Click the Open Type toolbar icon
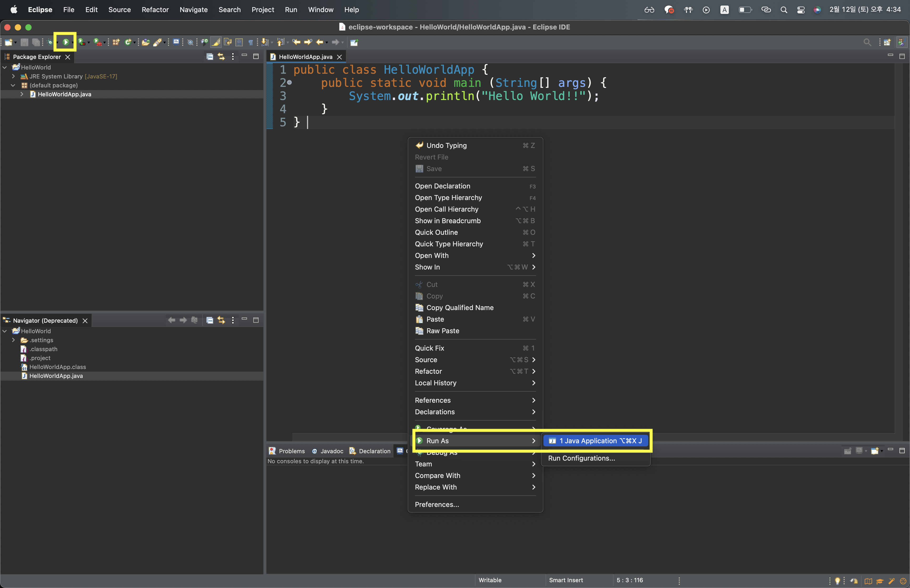Screen dimensions: 910x588 click(x=146, y=42)
